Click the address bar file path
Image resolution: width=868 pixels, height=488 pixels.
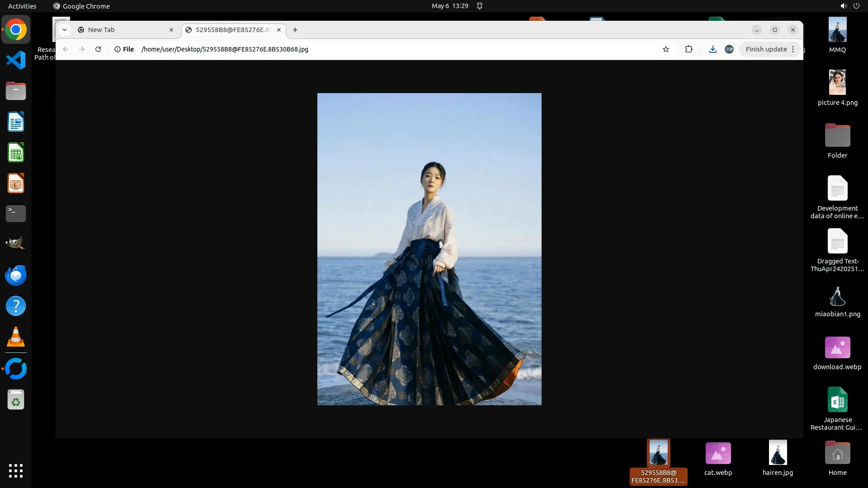point(225,49)
